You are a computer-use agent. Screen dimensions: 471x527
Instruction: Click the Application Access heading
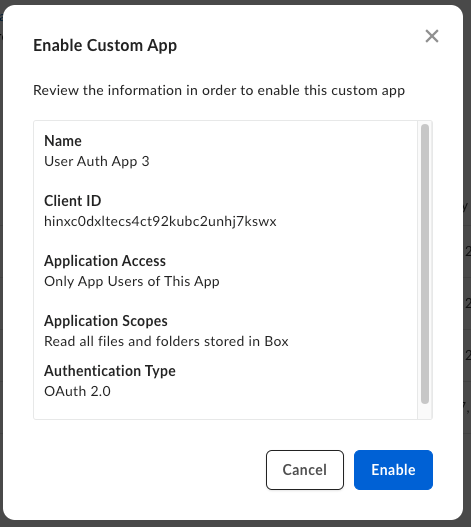click(x=105, y=261)
